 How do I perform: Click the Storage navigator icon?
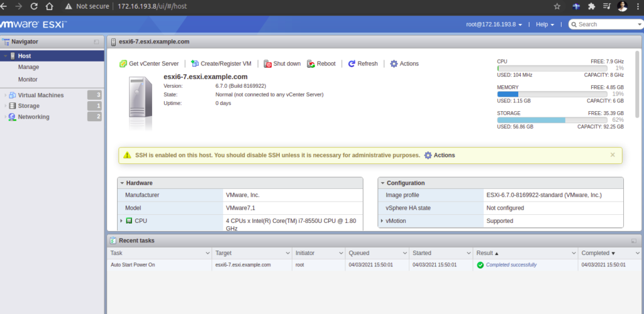pos(13,106)
